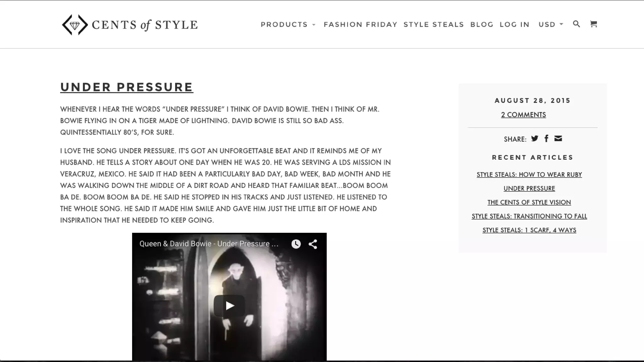This screenshot has width=644, height=362.
Task: Open the Blog page
Action: 482,25
